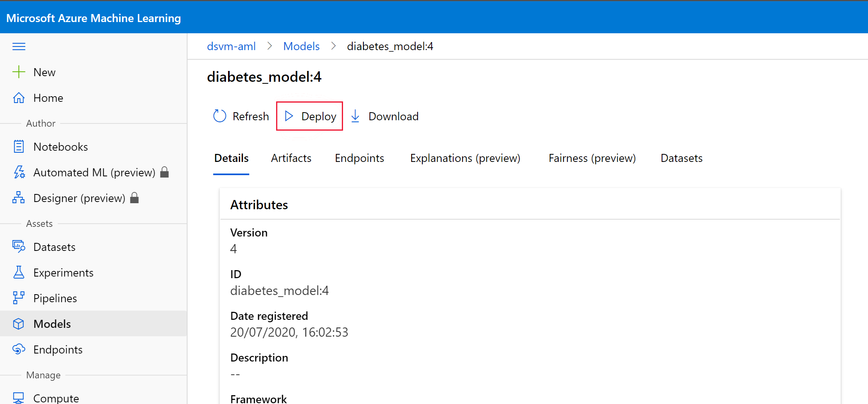Click the Description label
Image resolution: width=868 pixels, height=404 pixels.
point(259,358)
